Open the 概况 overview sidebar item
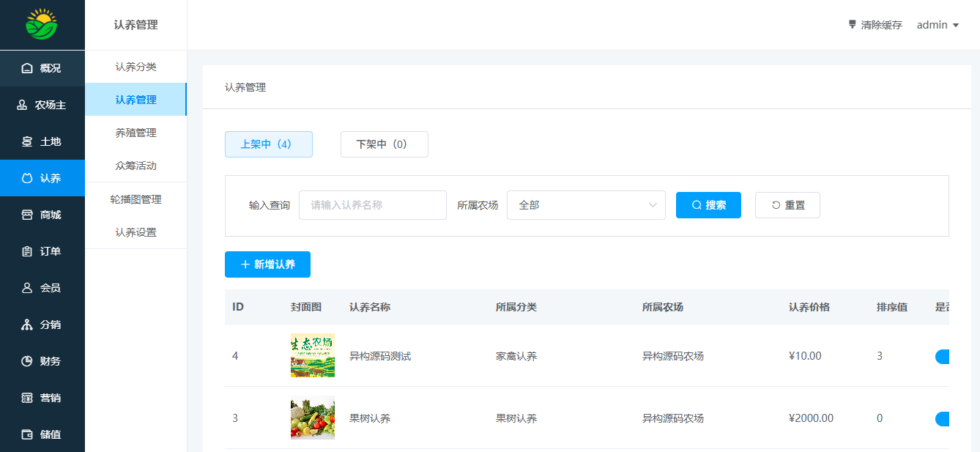The image size is (980, 452). pos(42,68)
